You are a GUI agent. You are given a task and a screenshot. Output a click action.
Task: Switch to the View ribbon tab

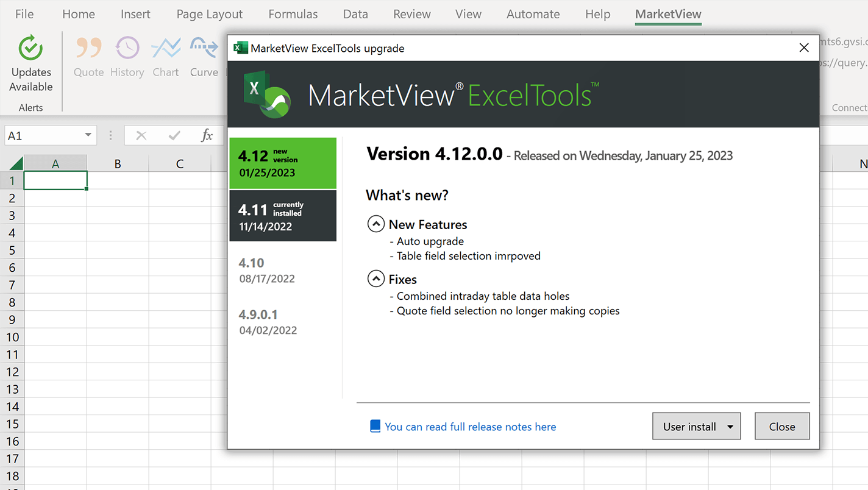(x=468, y=14)
